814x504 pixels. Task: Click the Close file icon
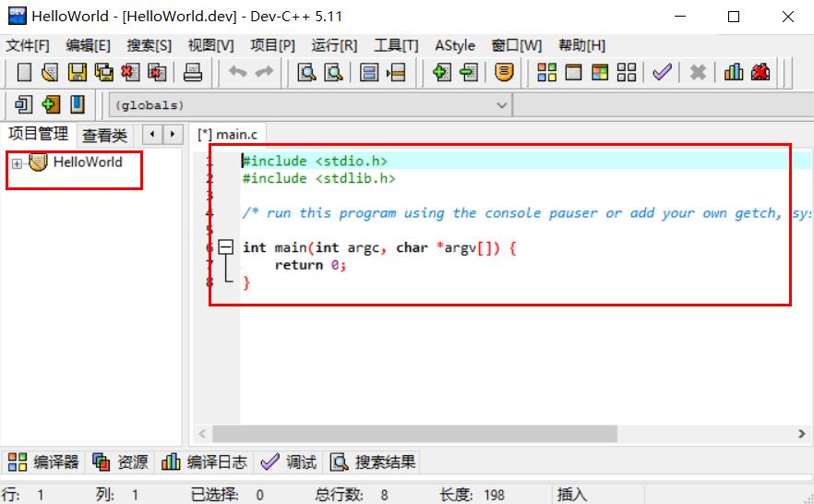[130, 72]
